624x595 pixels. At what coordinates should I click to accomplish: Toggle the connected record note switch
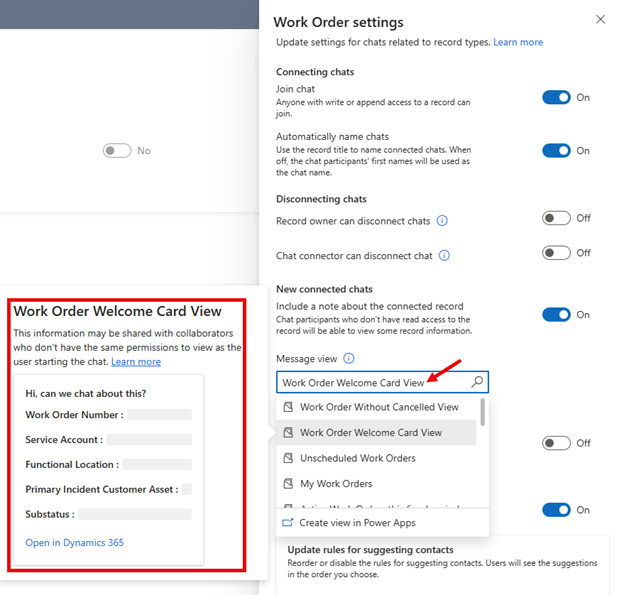pyautogui.click(x=556, y=314)
